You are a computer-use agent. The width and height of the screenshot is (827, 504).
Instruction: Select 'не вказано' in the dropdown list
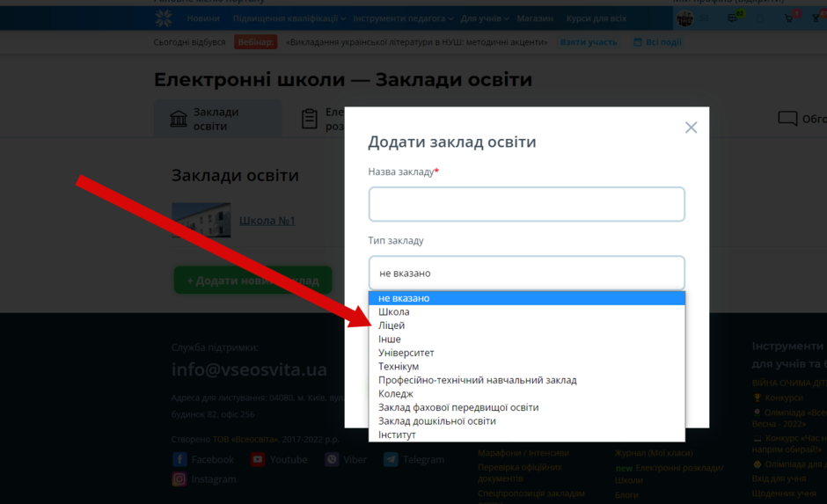pyautogui.click(x=526, y=298)
